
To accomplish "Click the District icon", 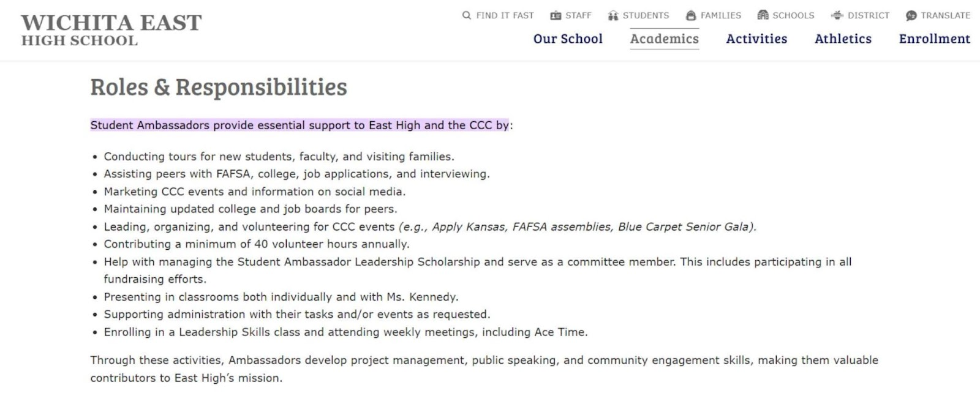I will pyautogui.click(x=837, y=15).
